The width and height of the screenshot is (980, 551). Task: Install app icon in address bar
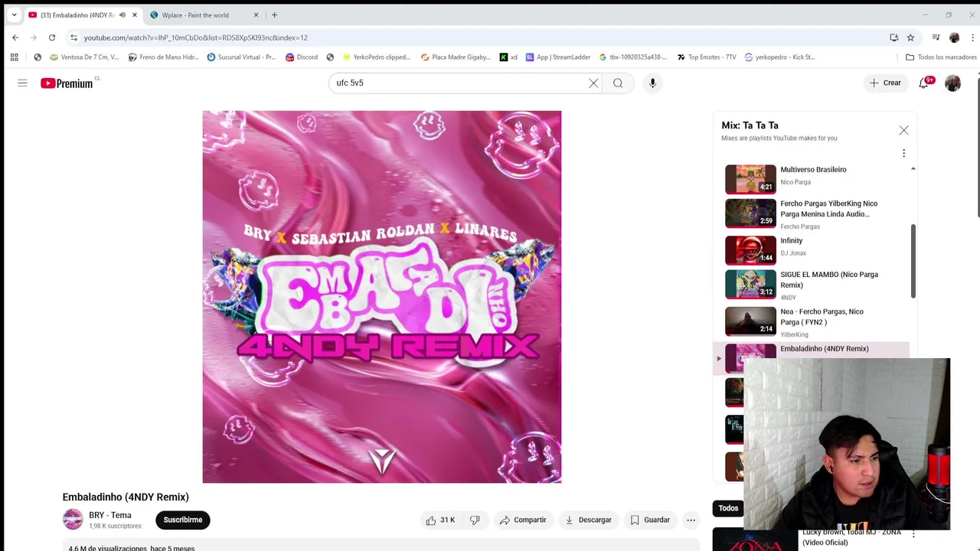tap(893, 37)
